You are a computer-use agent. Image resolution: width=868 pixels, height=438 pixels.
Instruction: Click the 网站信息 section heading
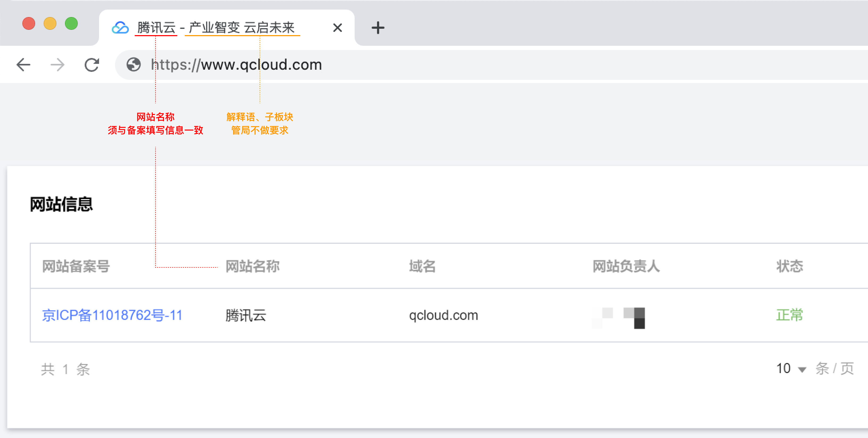(x=61, y=204)
